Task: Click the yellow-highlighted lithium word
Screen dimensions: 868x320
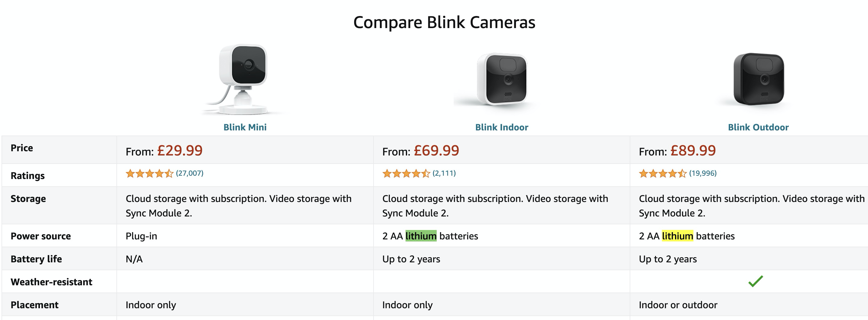Action: point(677,236)
